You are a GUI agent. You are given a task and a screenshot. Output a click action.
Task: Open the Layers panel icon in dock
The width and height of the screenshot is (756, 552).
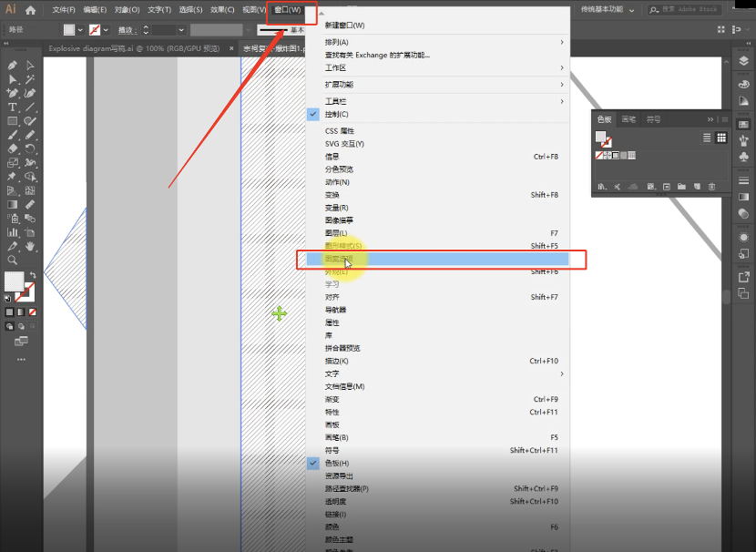click(x=743, y=61)
